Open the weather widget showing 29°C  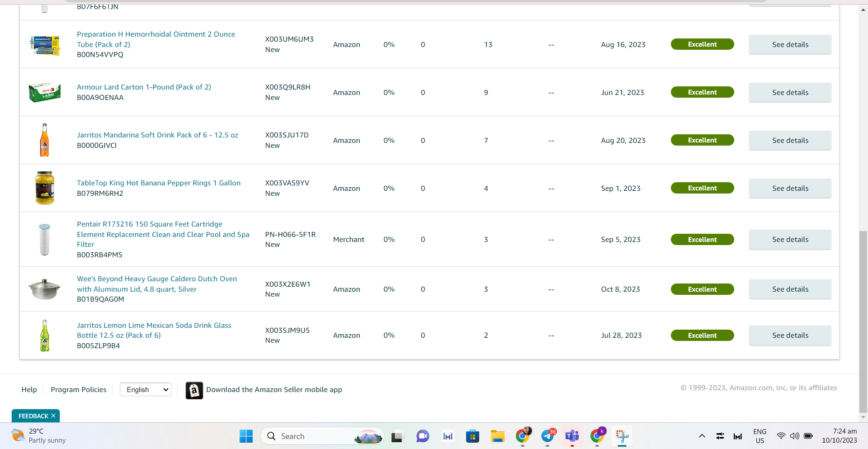(x=39, y=436)
